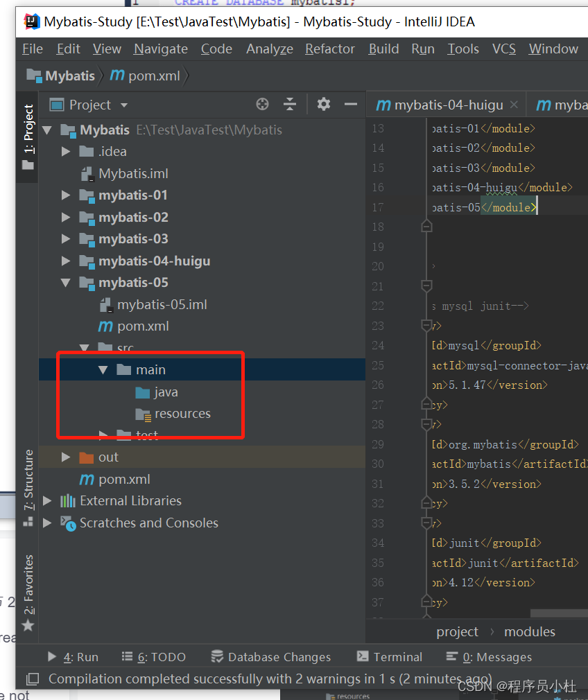
Task: Select the java folder row
Action: coord(202,392)
